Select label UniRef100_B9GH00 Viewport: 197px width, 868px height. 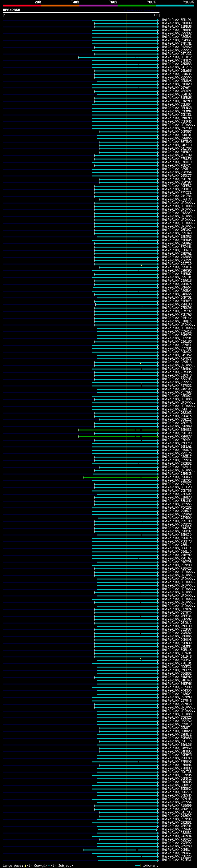176,139
